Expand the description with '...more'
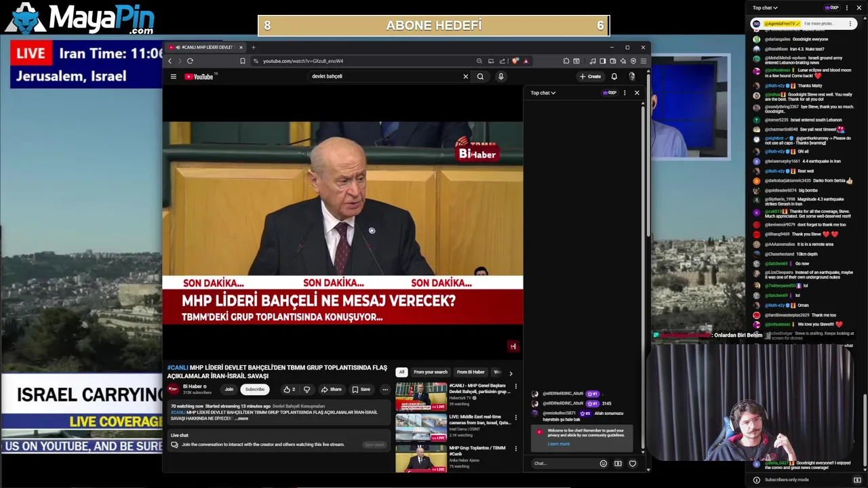Viewport: 868px width, 488px height. 241,418
